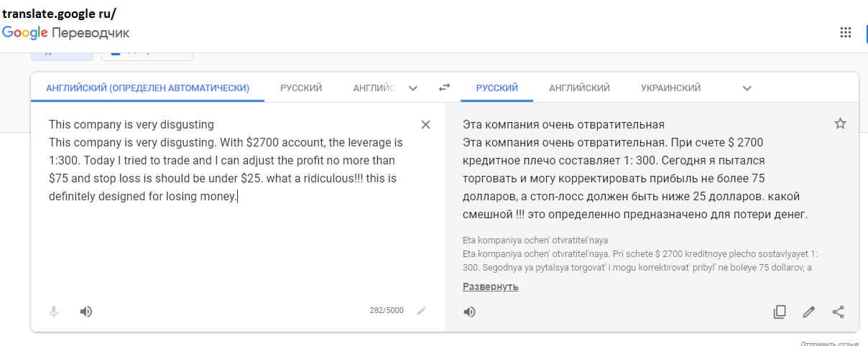The height and width of the screenshot is (346, 868).
Task: Save translation with the star icon
Action: [840, 124]
